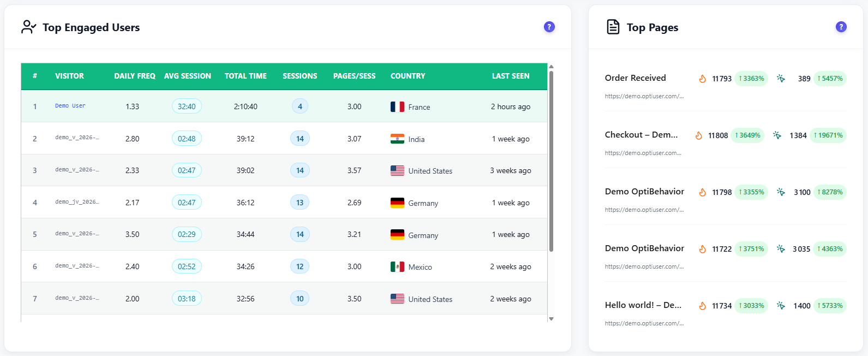Open the Order Received page title

click(636, 78)
